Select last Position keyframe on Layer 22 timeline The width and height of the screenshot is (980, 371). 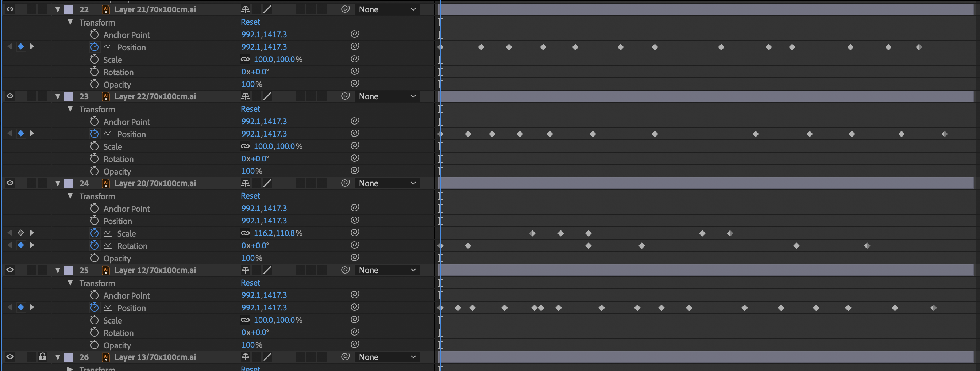pyautogui.click(x=944, y=134)
